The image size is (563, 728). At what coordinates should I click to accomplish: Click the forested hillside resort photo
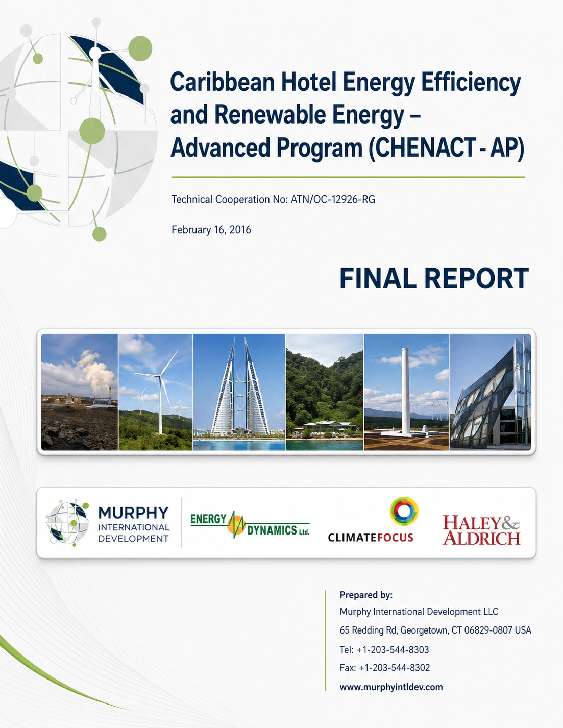tap(324, 392)
